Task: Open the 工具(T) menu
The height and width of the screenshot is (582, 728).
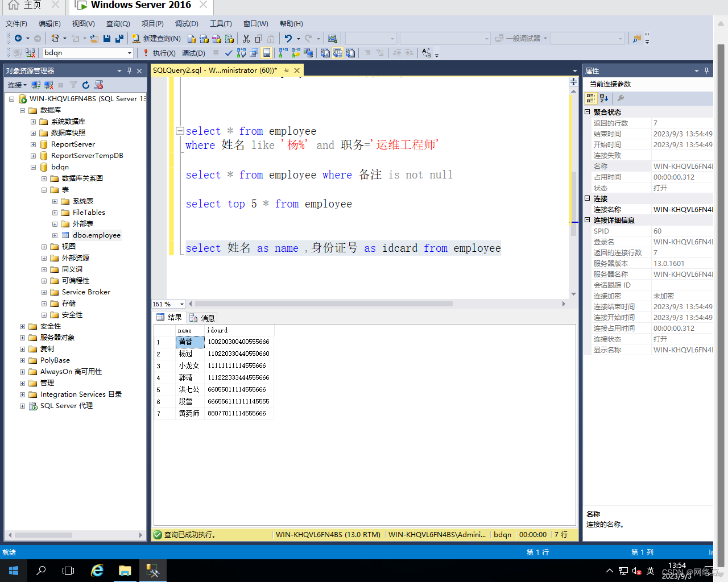Action: (221, 24)
